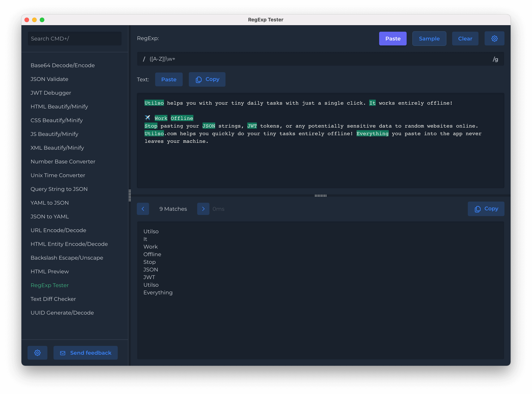Image resolution: width=532 pixels, height=394 pixels.
Task: Select Text Diff Checker in the sidebar
Action: pyautogui.click(x=53, y=299)
